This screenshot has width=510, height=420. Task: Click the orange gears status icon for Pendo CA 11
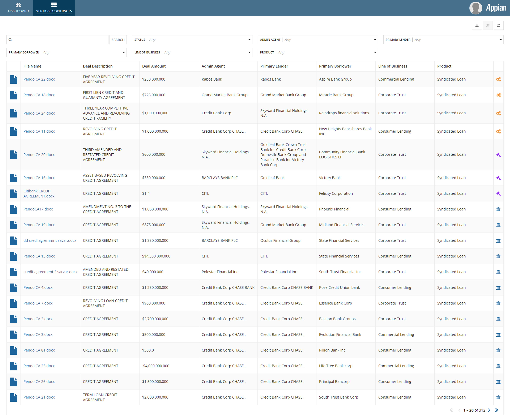click(x=498, y=131)
